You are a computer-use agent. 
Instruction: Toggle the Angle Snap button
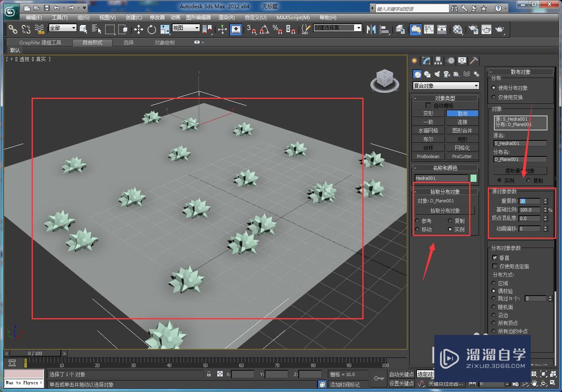[x=265, y=29]
